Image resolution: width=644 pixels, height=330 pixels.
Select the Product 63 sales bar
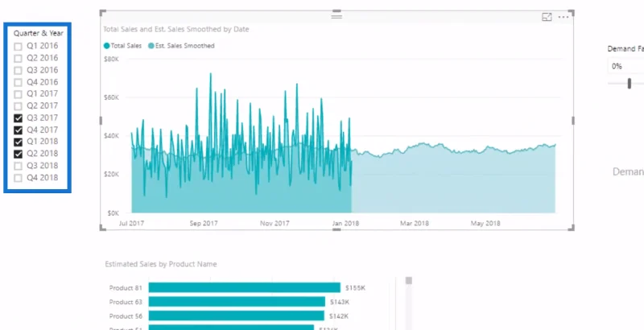(x=237, y=302)
